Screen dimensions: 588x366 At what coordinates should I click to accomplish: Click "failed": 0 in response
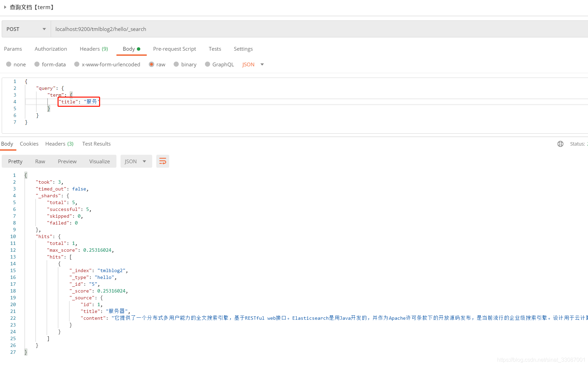coord(62,223)
